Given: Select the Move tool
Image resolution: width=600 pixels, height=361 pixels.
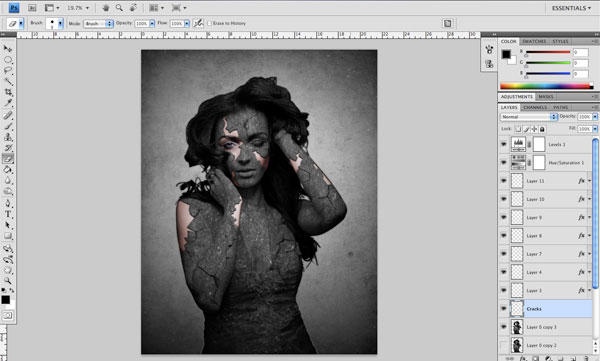Looking at the screenshot, I should pos(8,49).
